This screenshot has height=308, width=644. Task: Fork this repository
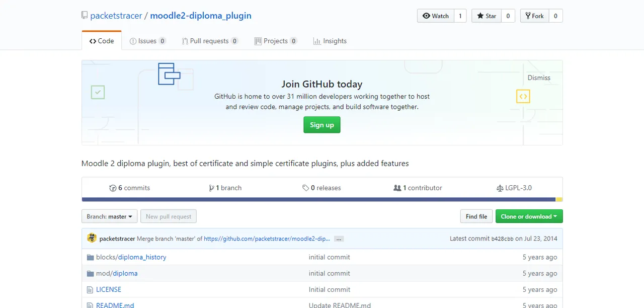(x=534, y=16)
